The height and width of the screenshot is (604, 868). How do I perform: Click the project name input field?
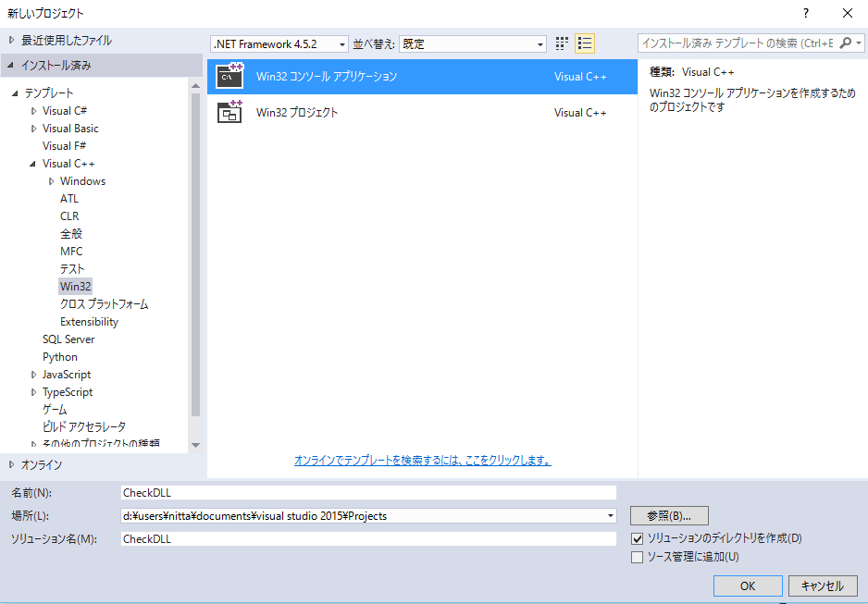(368, 492)
